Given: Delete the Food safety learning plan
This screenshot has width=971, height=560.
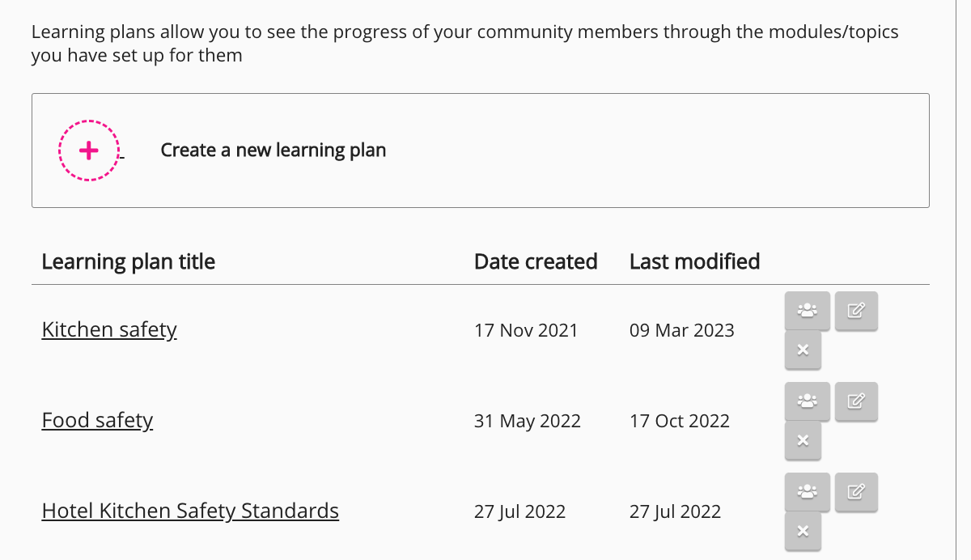Looking at the screenshot, I should click(803, 441).
